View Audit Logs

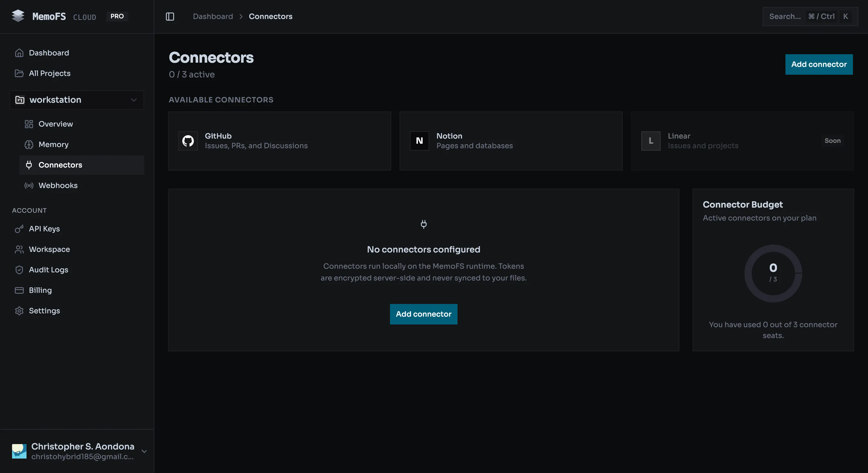[77, 270]
